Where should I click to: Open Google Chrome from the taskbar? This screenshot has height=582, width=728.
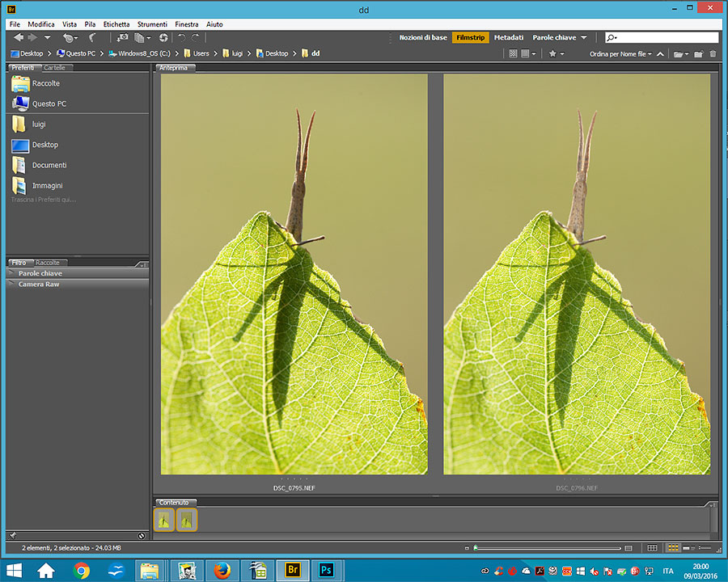pyautogui.click(x=81, y=570)
